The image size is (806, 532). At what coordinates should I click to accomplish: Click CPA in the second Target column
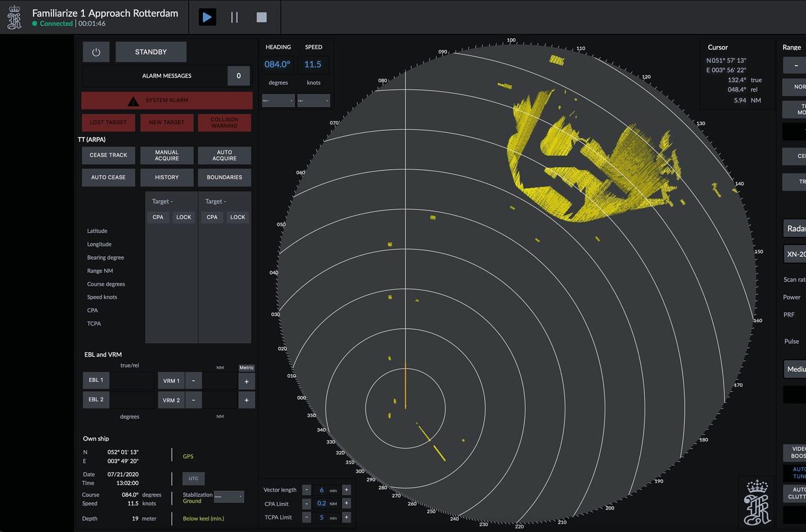212,217
